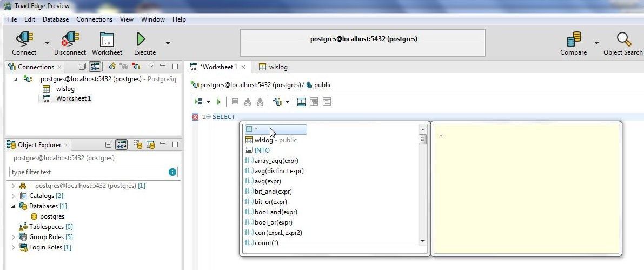Toggle Link with Editor in Object Explorer
644x270 pixels.
122,144
